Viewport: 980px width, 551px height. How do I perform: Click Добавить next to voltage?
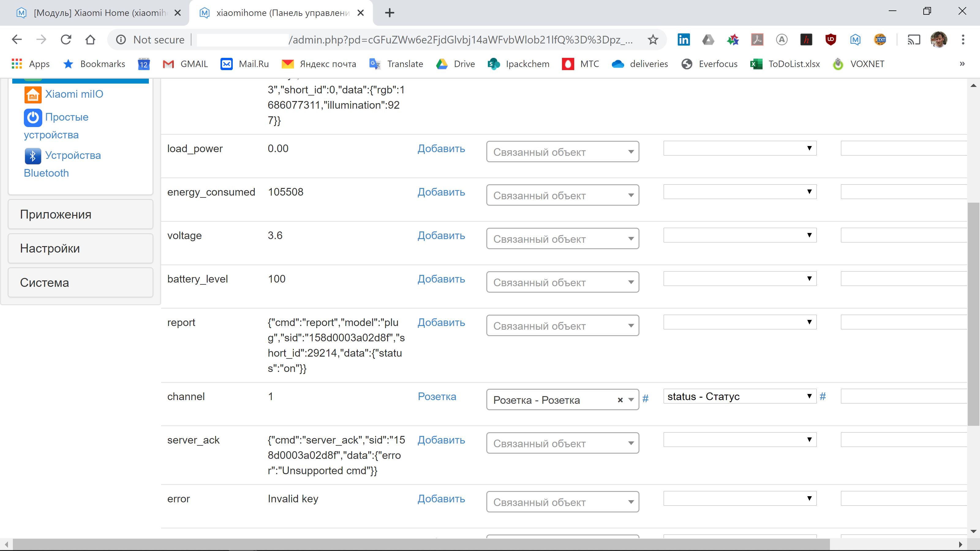(x=441, y=235)
